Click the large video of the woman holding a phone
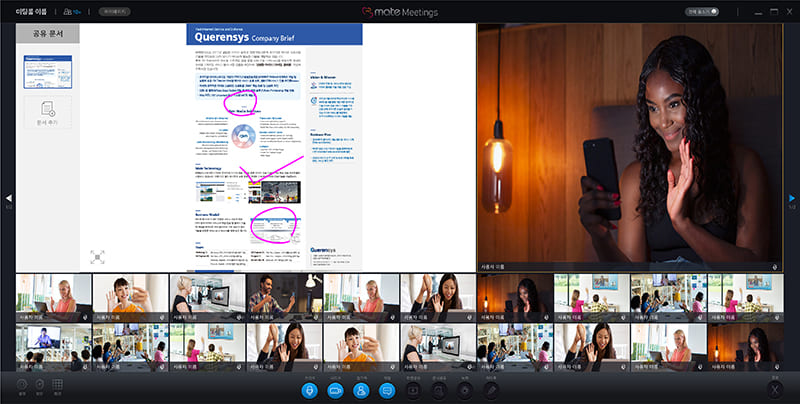The image size is (800, 404). coord(630,148)
